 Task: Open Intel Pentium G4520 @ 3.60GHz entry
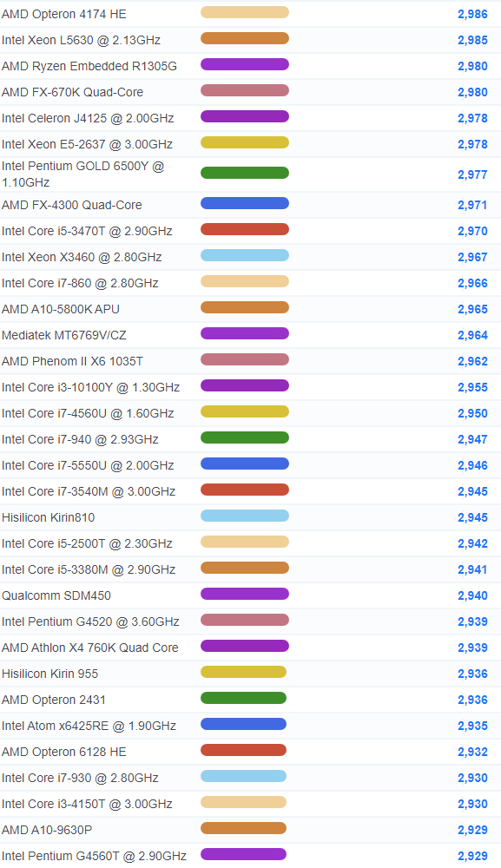coord(90,621)
